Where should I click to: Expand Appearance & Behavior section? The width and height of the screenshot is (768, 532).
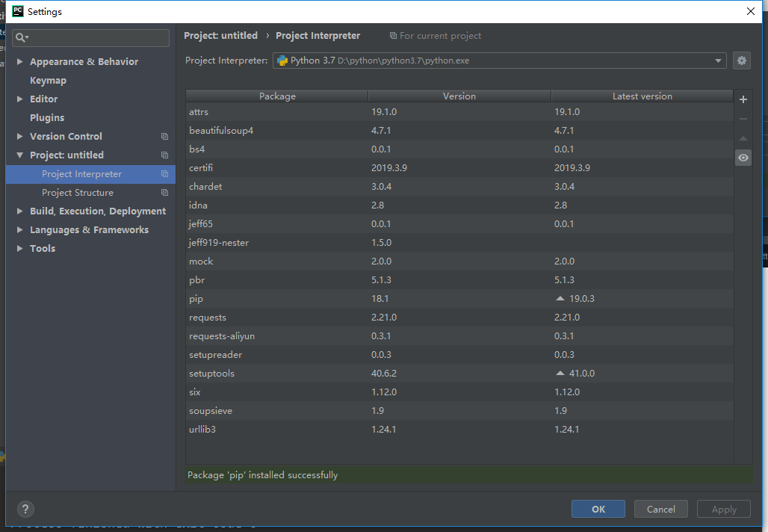click(19, 62)
